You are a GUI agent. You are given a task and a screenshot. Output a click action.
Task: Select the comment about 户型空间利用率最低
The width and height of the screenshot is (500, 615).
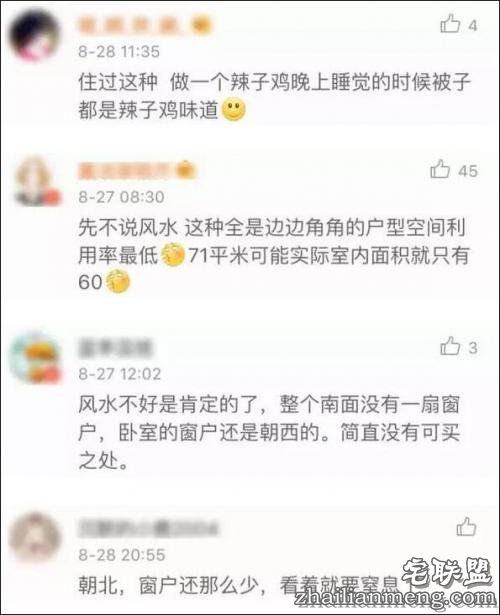tap(273, 255)
